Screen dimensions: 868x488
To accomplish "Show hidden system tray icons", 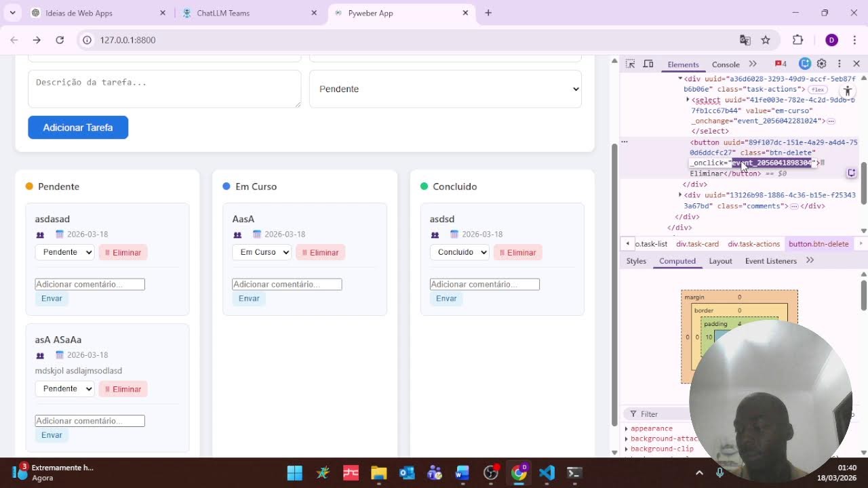I will (699, 472).
